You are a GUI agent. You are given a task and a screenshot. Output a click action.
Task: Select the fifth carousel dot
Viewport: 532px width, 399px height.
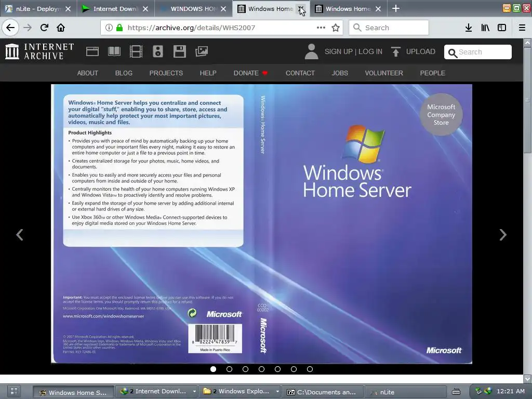tap(277, 369)
